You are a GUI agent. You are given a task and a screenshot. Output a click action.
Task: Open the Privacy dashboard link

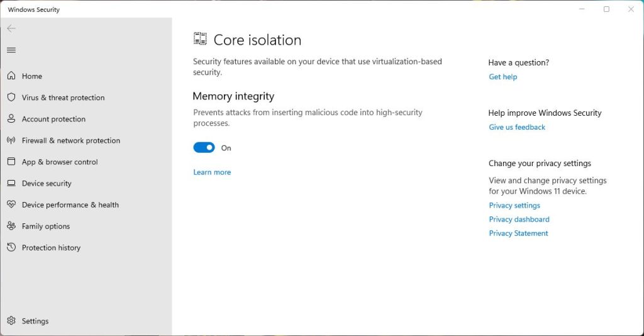519,220
